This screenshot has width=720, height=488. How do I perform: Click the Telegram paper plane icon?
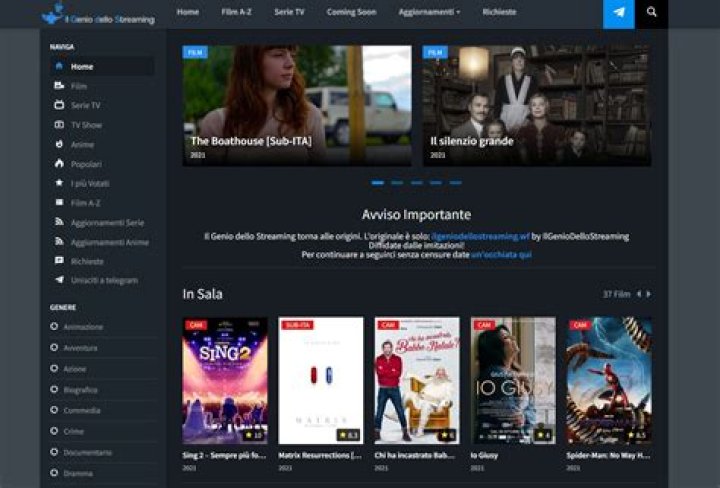[x=619, y=13]
